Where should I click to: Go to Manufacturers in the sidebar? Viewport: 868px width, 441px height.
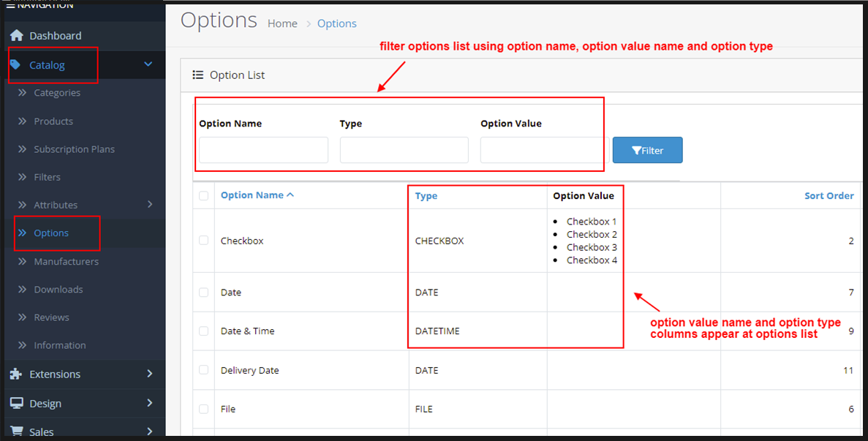click(x=66, y=261)
